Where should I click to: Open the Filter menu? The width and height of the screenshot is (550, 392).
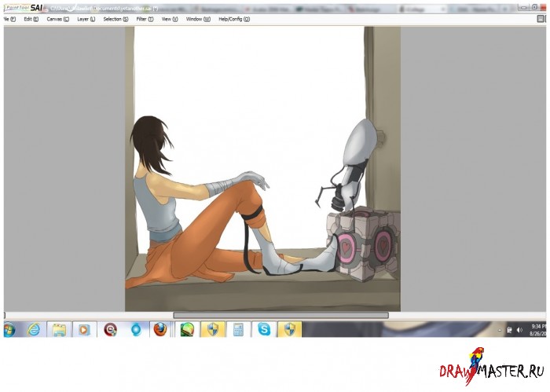click(x=145, y=20)
